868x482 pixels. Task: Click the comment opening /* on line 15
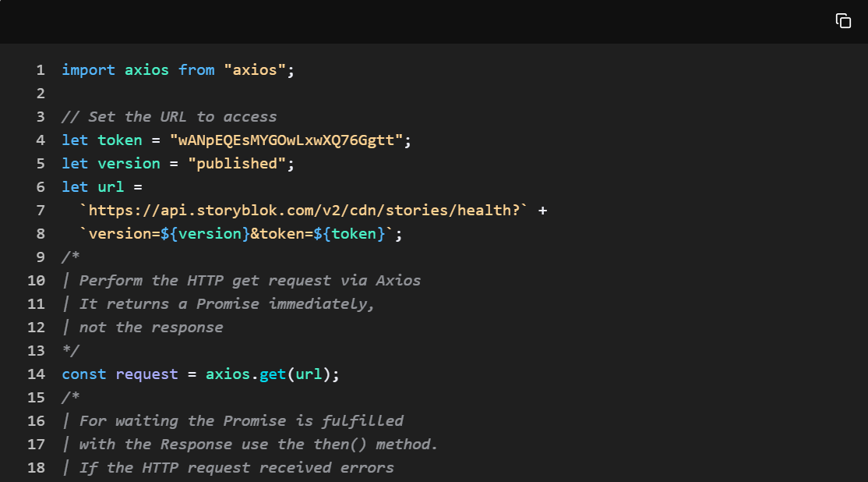pos(70,397)
